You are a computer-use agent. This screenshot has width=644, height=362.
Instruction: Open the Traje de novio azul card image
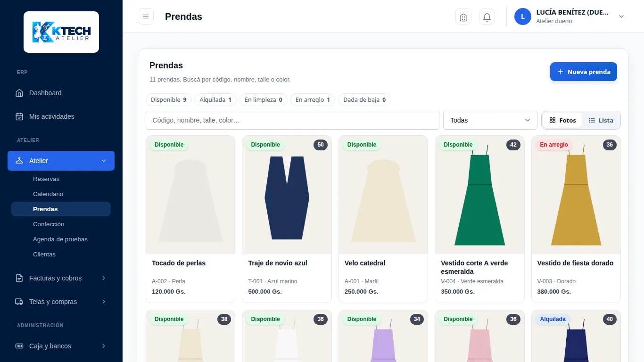click(287, 195)
